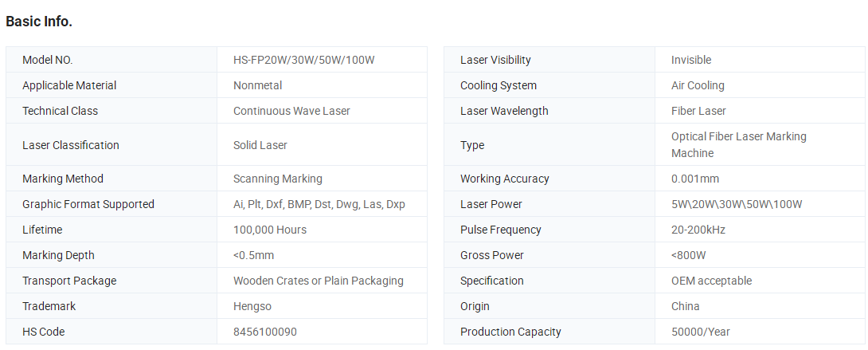Click the Hengso trademark value
Screen dimensions: 868x350
(252, 305)
